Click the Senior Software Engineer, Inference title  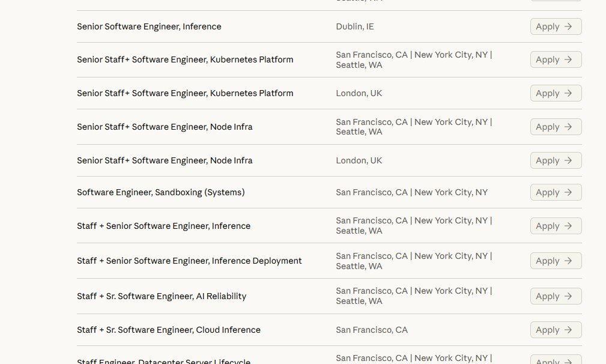click(149, 26)
